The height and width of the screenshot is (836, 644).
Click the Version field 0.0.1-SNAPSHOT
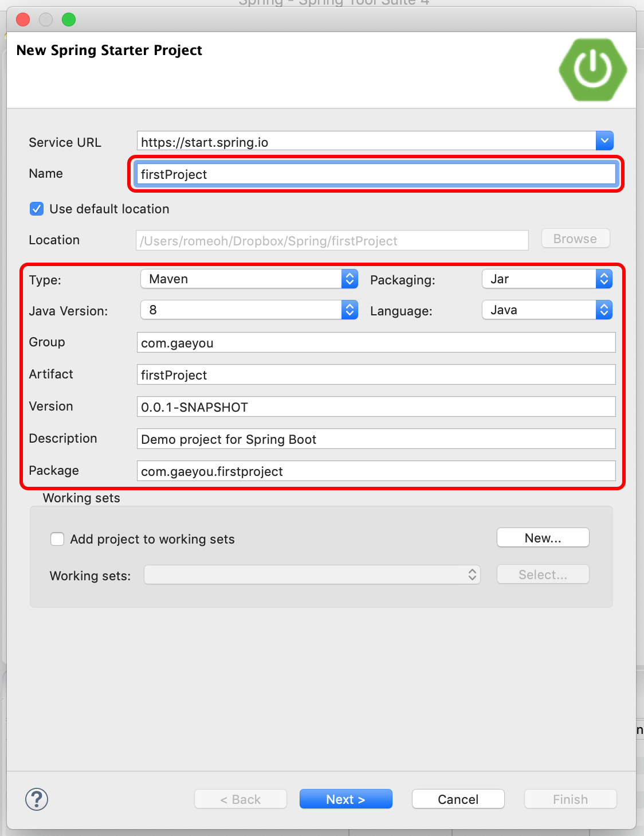point(376,407)
